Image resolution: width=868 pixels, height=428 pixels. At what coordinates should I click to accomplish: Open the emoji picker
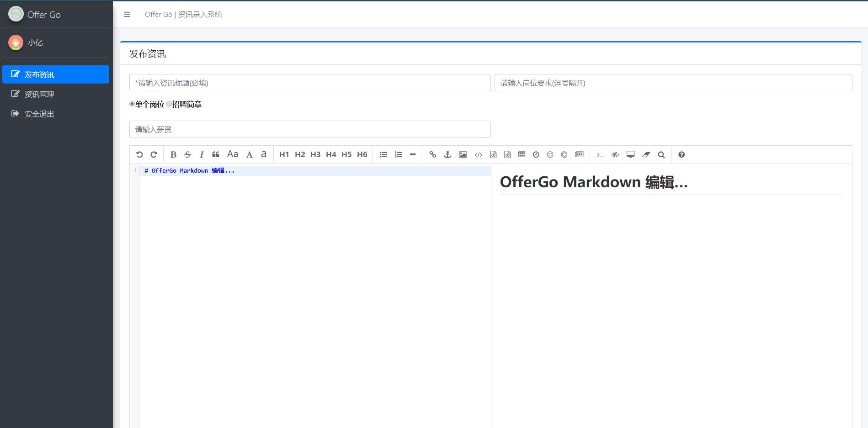(x=550, y=154)
